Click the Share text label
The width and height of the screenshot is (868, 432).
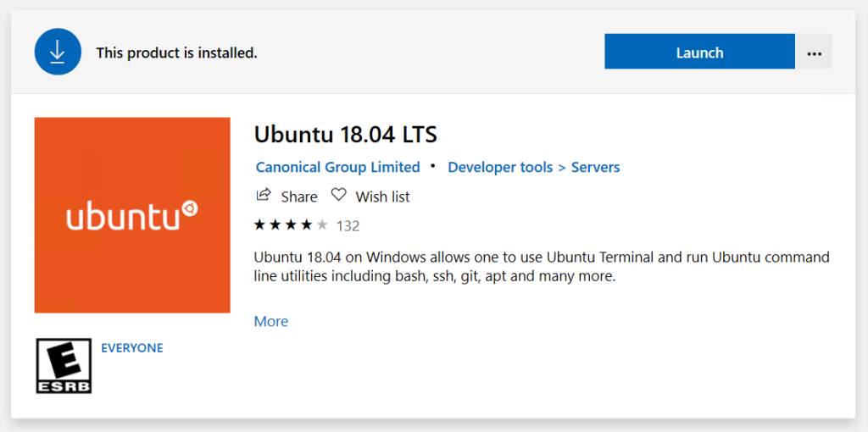(x=299, y=197)
